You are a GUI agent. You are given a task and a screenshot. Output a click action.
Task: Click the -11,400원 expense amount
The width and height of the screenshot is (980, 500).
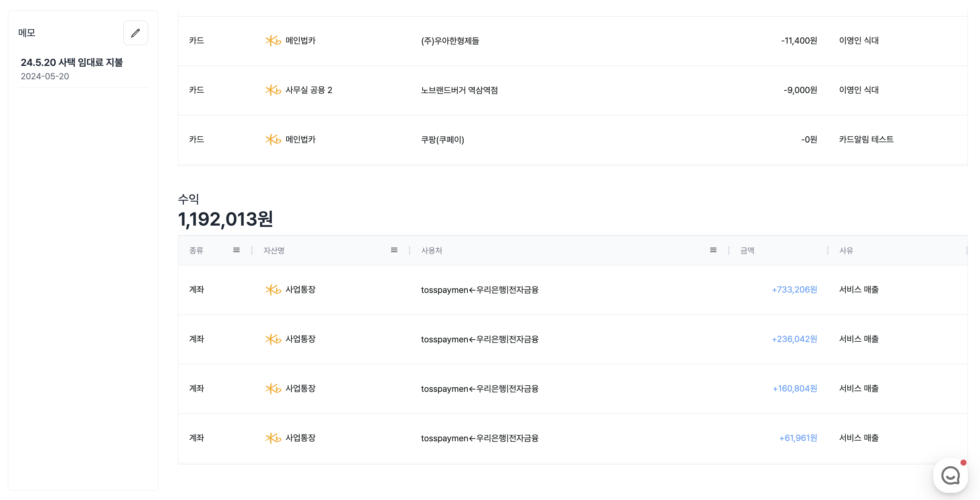[x=799, y=41]
